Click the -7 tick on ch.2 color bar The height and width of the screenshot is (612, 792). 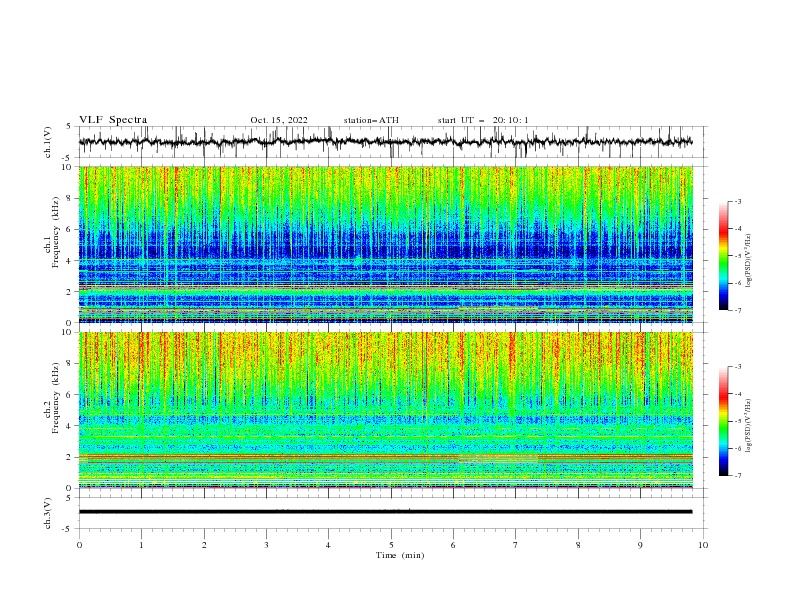pyautogui.click(x=738, y=476)
